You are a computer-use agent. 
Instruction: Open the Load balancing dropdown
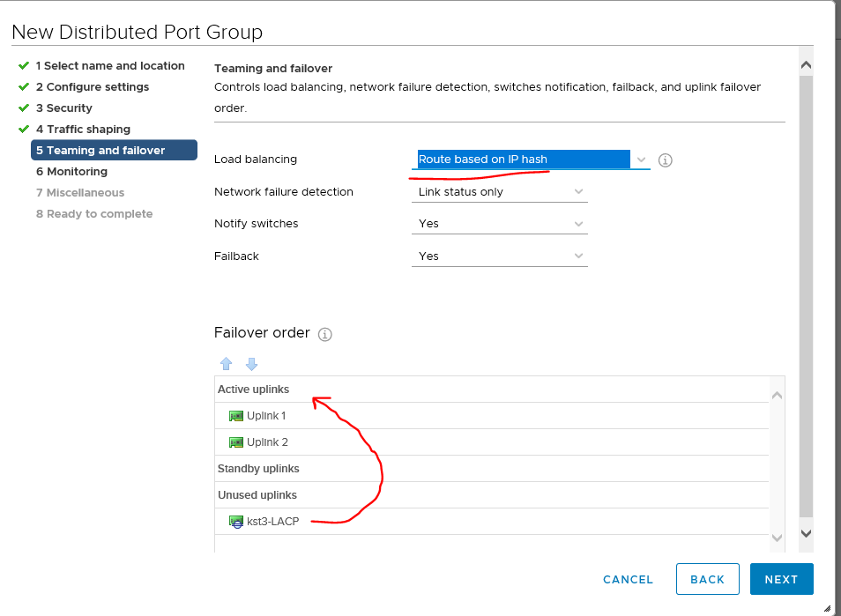point(641,160)
